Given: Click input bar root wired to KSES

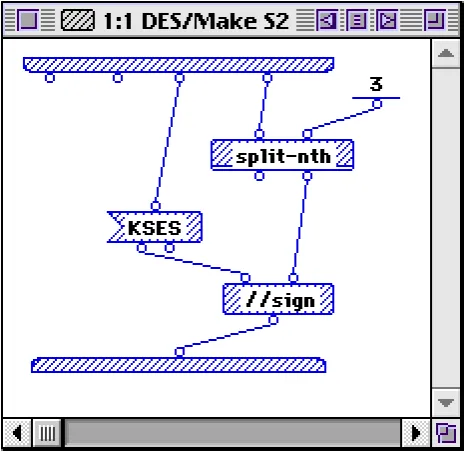Looking at the screenshot, I should [179, 78].
